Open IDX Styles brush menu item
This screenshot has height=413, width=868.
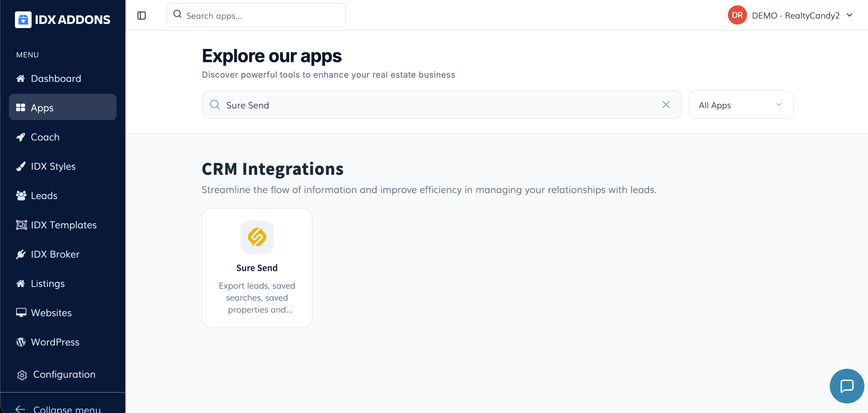click(x=53, y=166)
